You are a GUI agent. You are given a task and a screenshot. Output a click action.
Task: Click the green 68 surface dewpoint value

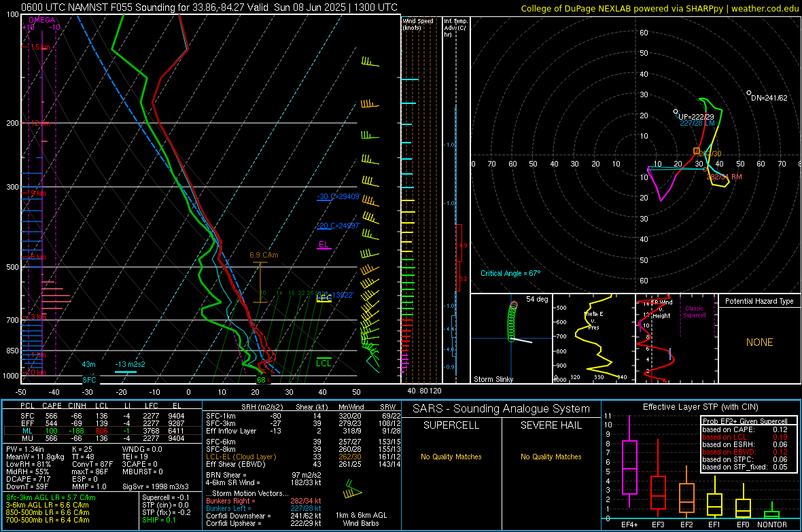262,380
